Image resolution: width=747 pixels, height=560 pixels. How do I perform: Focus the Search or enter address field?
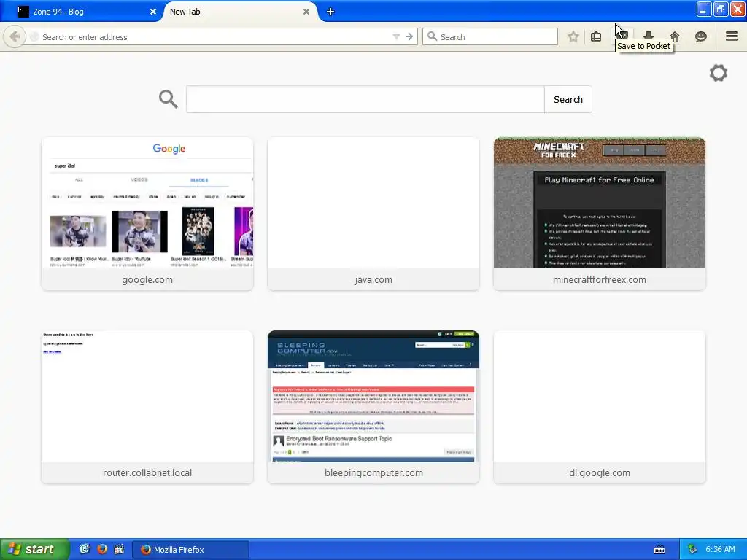(214, 36)
